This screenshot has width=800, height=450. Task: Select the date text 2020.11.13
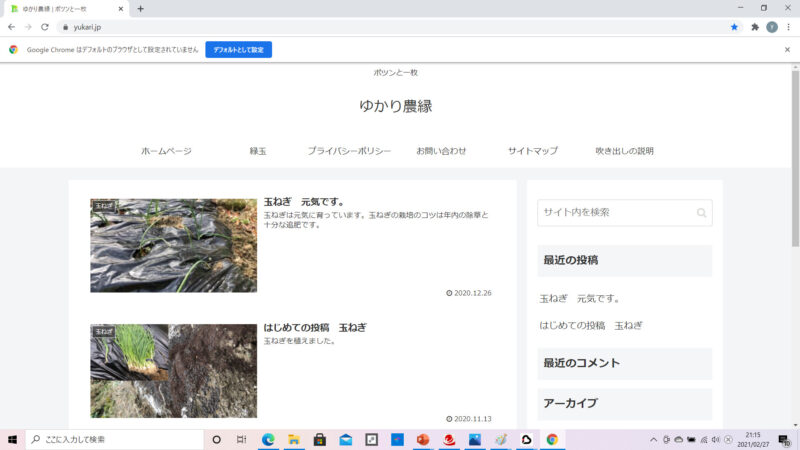click(472, 419)
